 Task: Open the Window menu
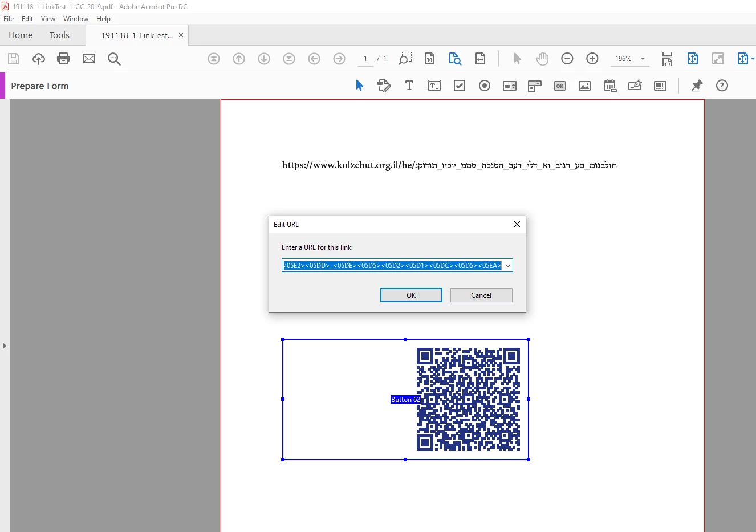76,19
